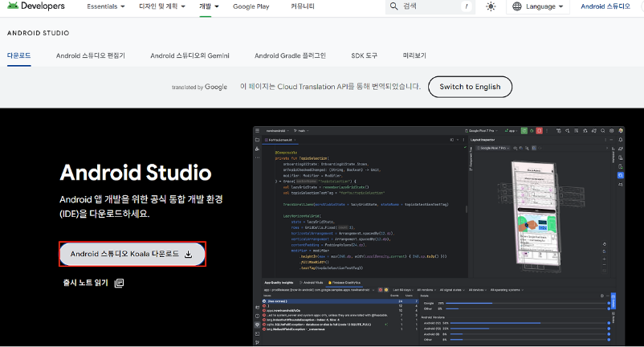Screen dimensions: 644x347
Task: Go to SDK 도구 tab
Action: pos(364,55)
